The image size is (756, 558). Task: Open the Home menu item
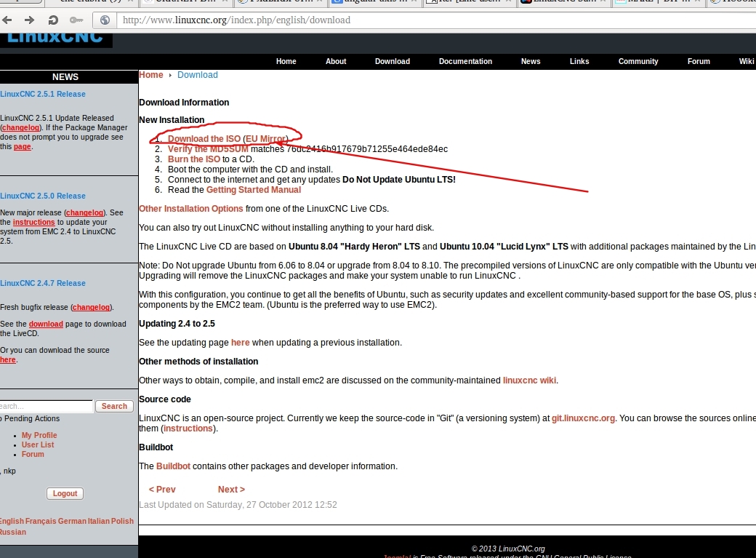286,61
